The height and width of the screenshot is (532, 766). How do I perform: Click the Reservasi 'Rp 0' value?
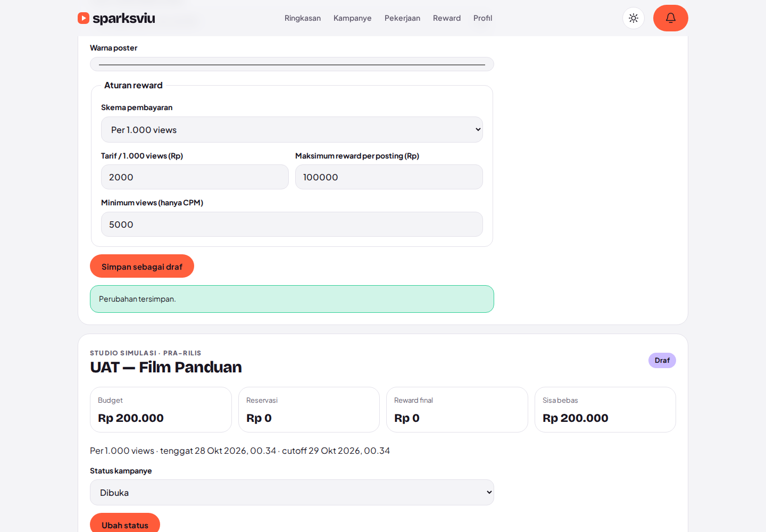[x=259, y=418]
